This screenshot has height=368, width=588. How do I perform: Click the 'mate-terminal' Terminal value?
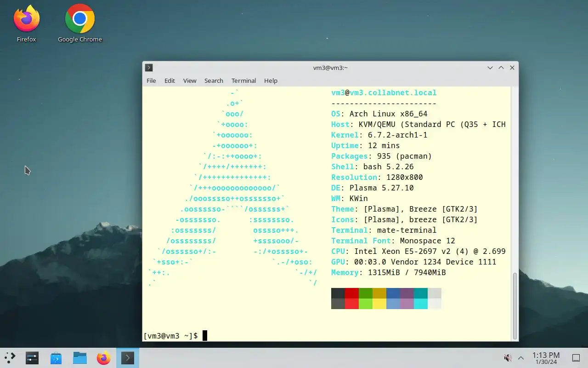pyautogui.click(x=407, y=230)
